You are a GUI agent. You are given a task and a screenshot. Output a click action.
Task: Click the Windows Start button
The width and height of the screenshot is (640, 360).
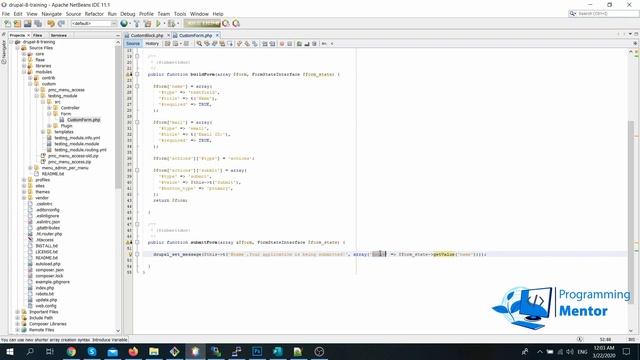pos(9,351)
